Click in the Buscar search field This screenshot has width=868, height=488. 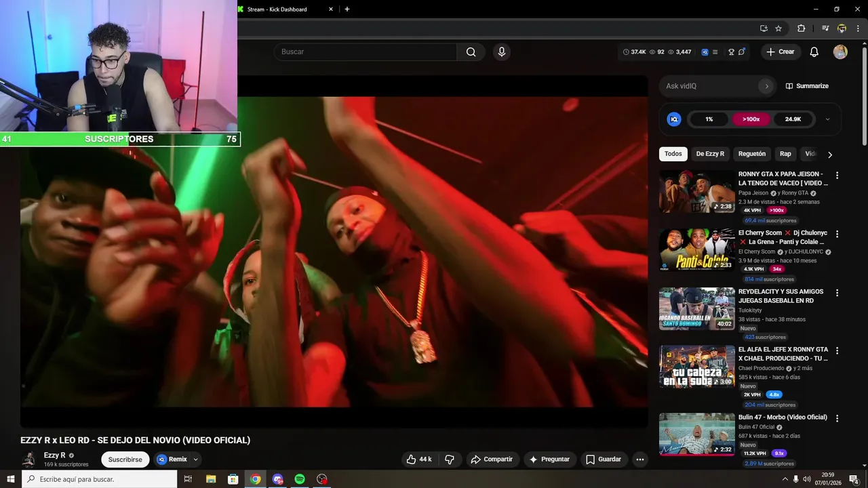[x=365, y=52]
